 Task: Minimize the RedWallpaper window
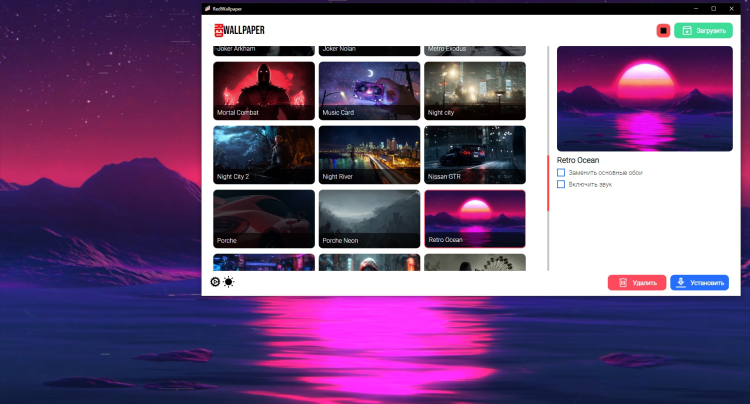pyautogui.click(x=696, y=9)
